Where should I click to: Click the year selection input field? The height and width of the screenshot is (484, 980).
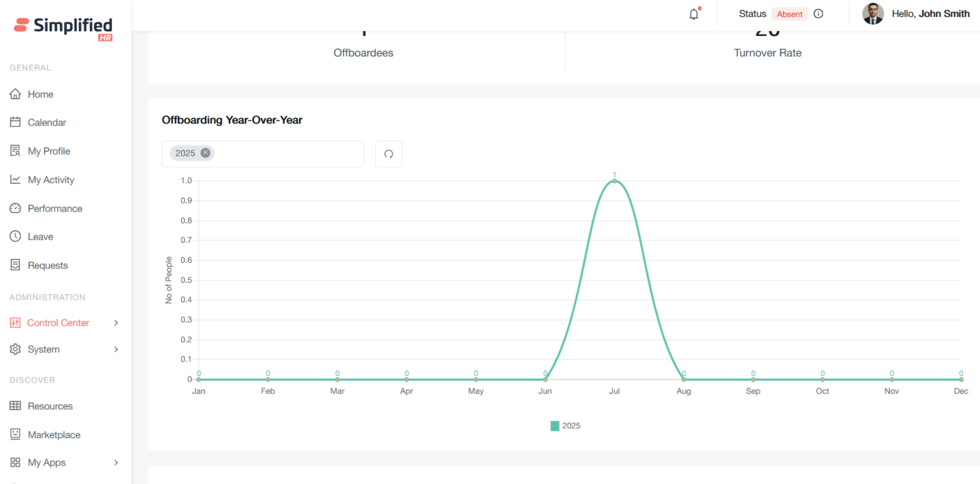(x=287, y=154)
